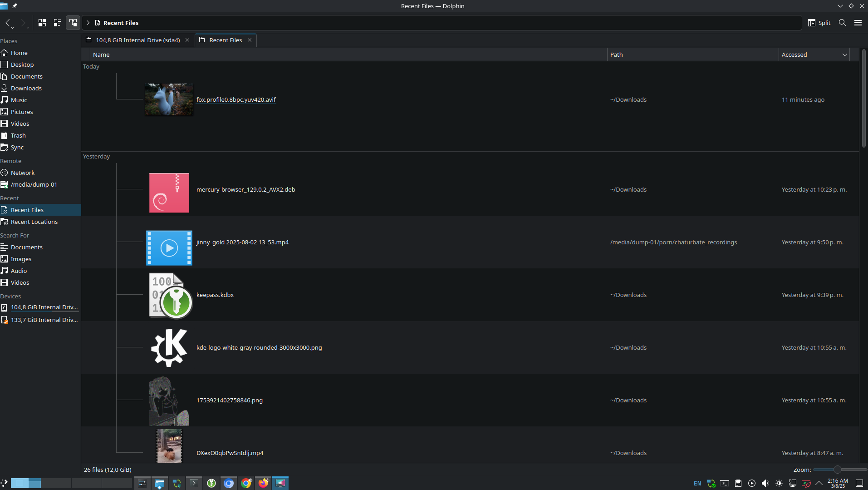Open KeePassXC from taskbar
The width and height of the screenshot is (868, 490).
point(211,483)
